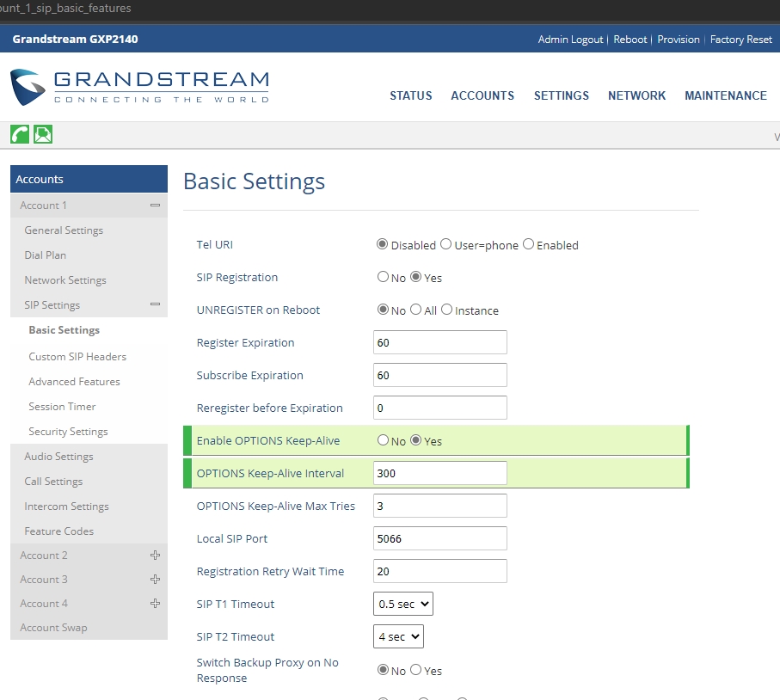Open Security Settings in the sidebar
The height and width of the screenshot is (700, 780).
(x=68, y=432)
